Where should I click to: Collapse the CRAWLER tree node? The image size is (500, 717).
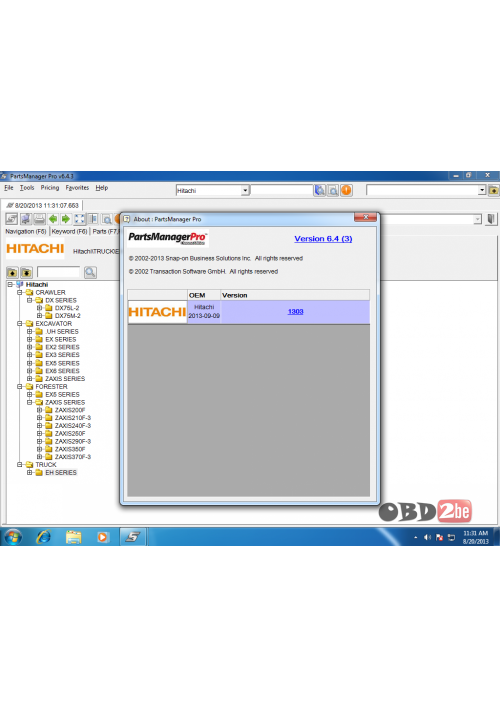(20, 292)
